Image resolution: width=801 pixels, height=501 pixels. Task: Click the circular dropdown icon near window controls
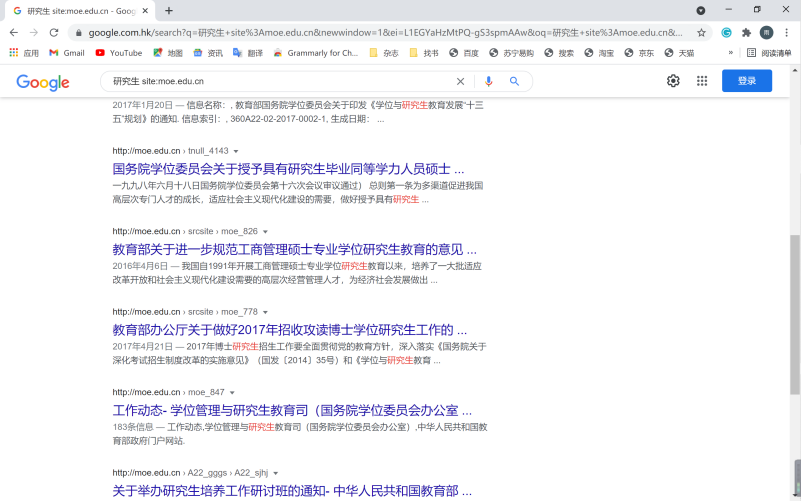[701, 10]
